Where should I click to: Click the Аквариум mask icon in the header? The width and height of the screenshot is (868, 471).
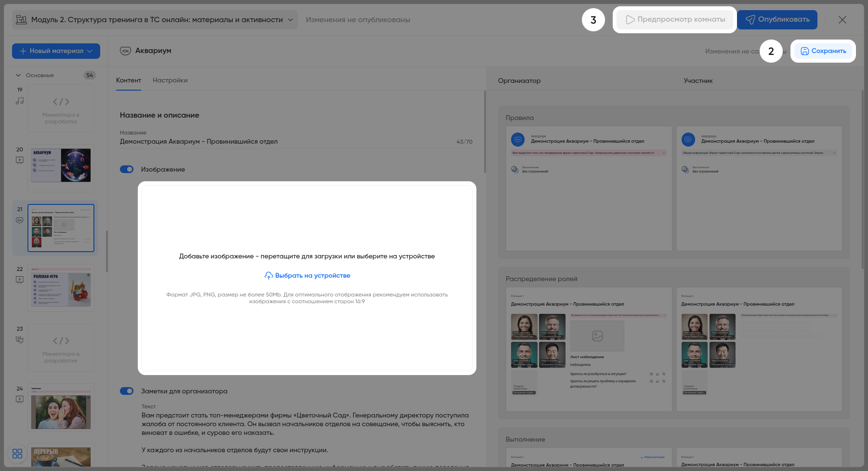tap(125, 51)
